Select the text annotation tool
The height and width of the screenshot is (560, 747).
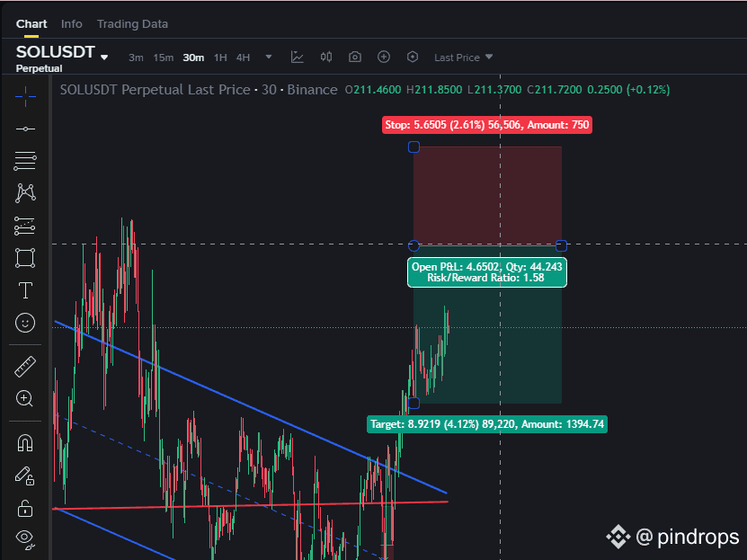point(25,290)
